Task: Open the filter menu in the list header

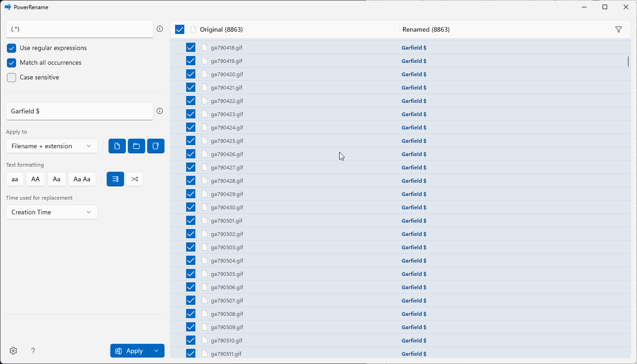Action: tap(618, 29)
